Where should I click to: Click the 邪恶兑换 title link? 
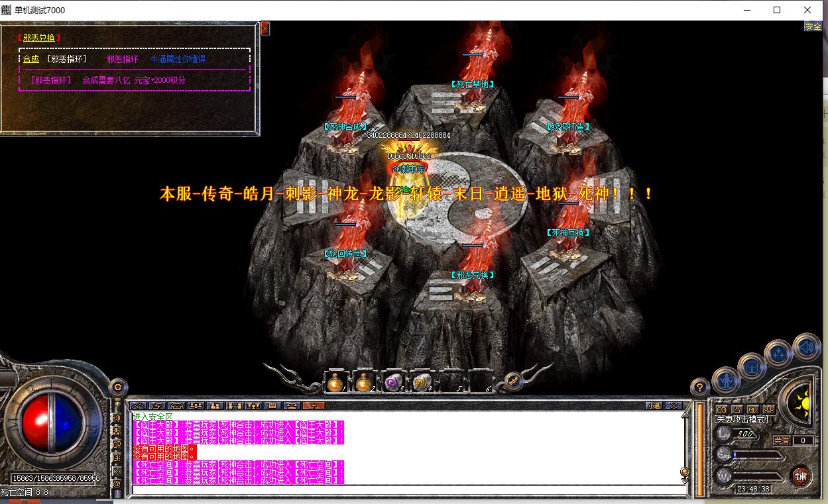tap(38, 38)
